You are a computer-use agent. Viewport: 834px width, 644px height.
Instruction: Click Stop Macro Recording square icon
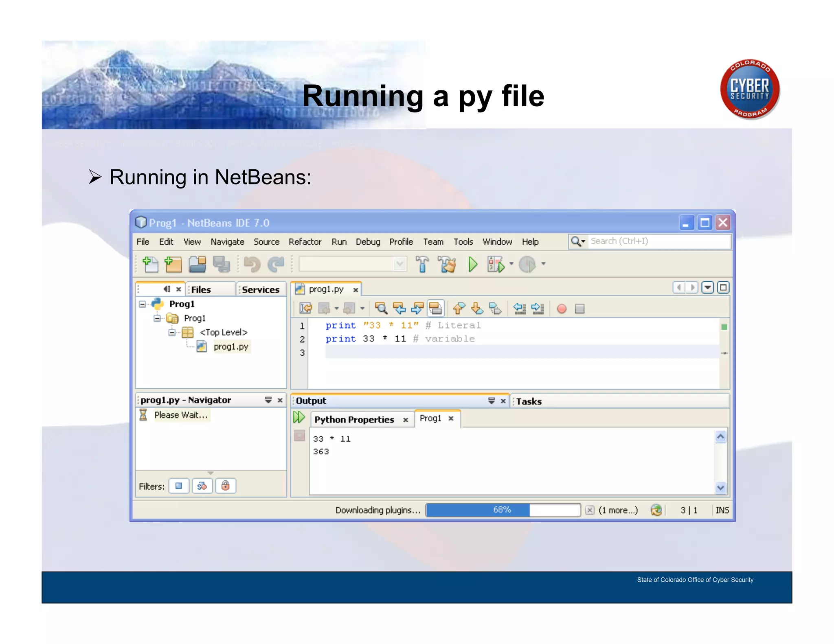click(x=579, y=309)
